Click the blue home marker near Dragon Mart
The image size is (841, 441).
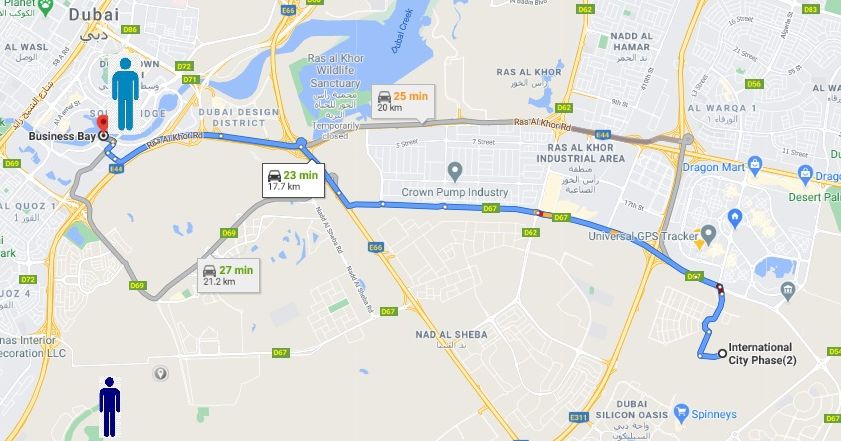[735, 218]
